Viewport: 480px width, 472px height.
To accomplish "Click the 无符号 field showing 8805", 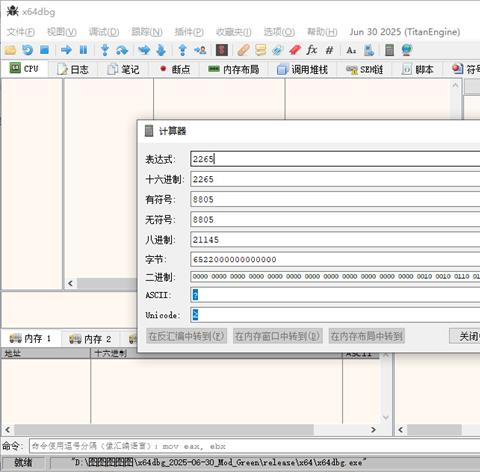I will click(x=335, y=219).
